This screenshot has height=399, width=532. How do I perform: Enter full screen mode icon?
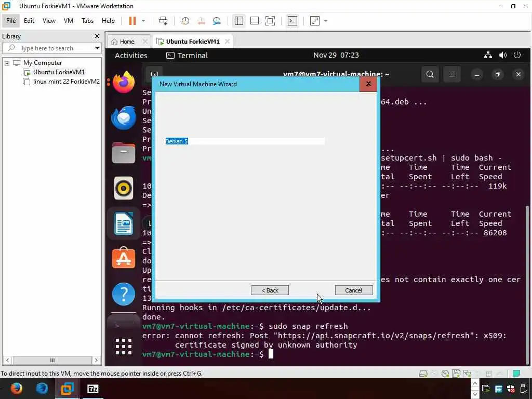[270, 21]
